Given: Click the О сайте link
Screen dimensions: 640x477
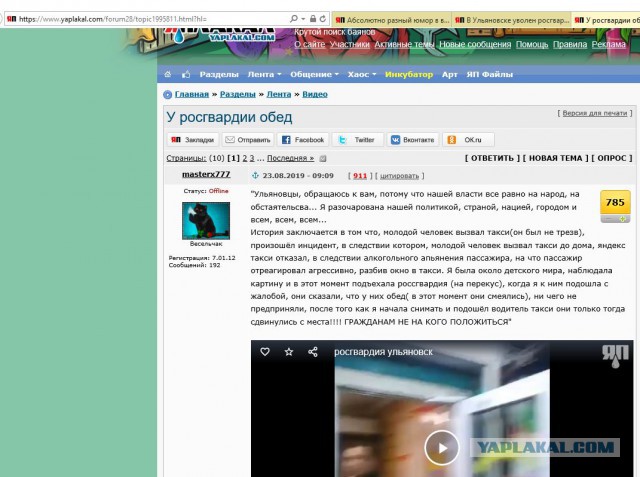Looking at the screenshot, I should point(309,44).
